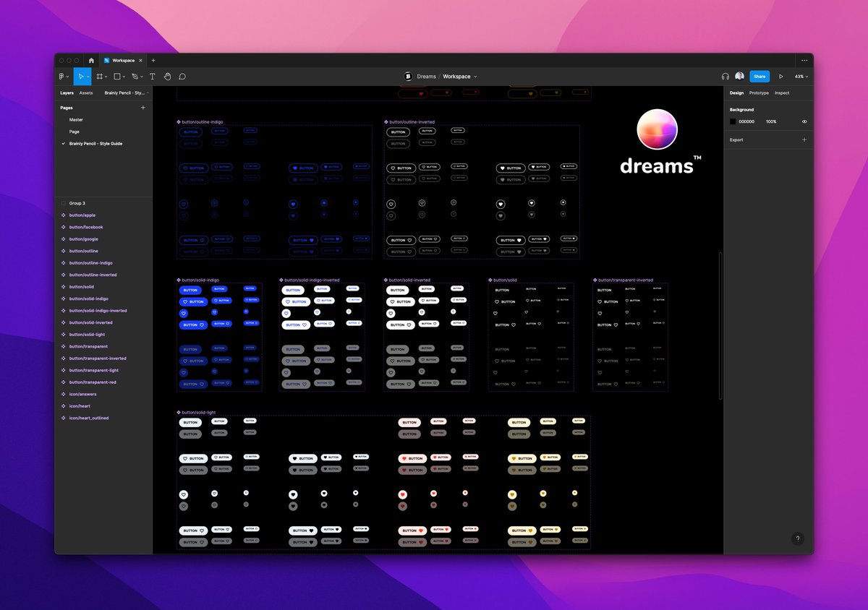Start presentation with the Present play icon
The image size is (868, 610).
pyautogui.click(x=781, y=76)
